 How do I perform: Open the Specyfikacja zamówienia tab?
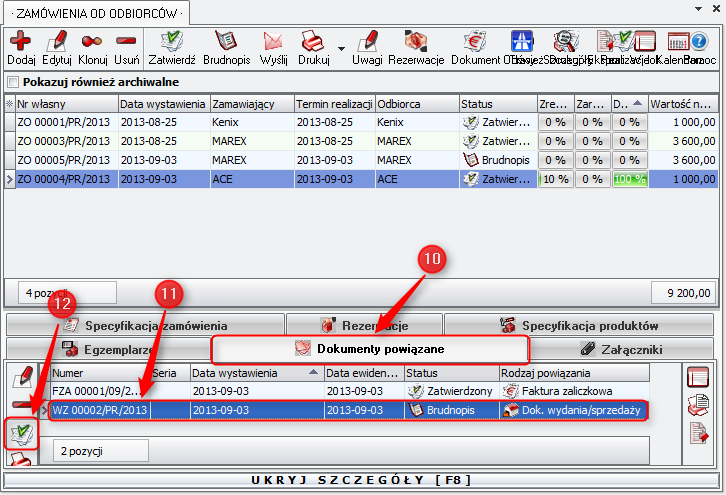click(145, 326)
